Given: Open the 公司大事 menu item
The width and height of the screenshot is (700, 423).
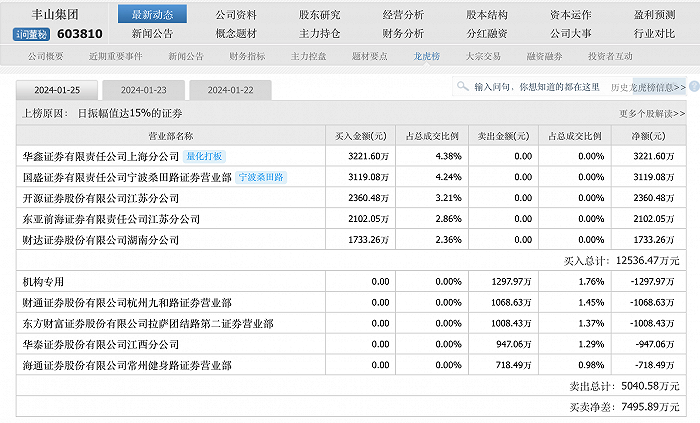Looking at the screenshot, I should (571, 33).
